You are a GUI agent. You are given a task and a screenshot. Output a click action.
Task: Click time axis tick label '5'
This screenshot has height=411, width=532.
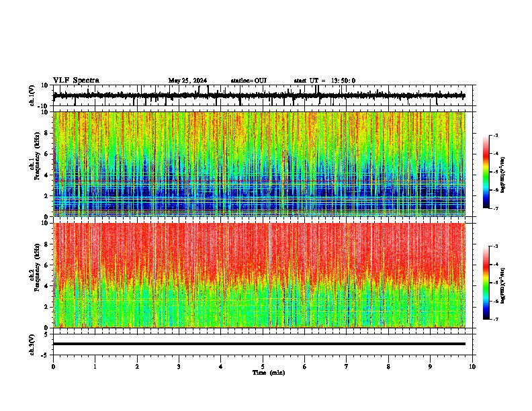[263, 367]
